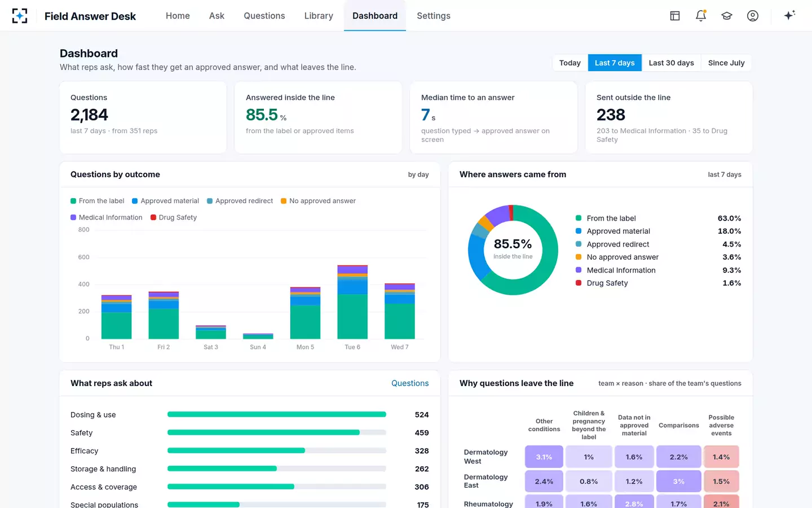Click the 63.0% From the label value
This screenshot has width=812, height=508.
(729, 218)
